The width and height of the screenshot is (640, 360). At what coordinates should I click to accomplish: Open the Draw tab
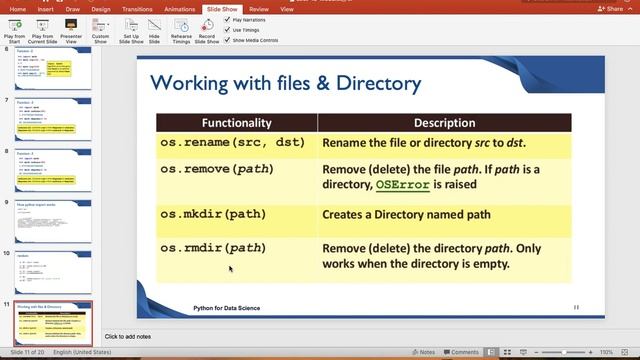tap(73, 9)
